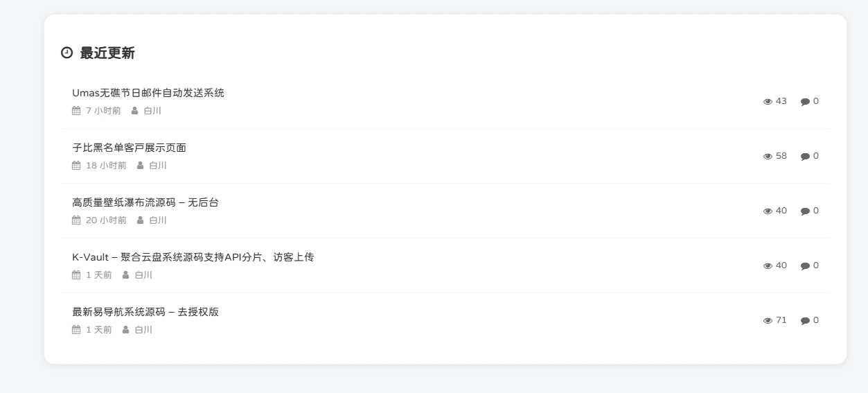Click the comment bubble on the K-Vault post
This screenshot has width=868, height=393.
click(805, 266)
